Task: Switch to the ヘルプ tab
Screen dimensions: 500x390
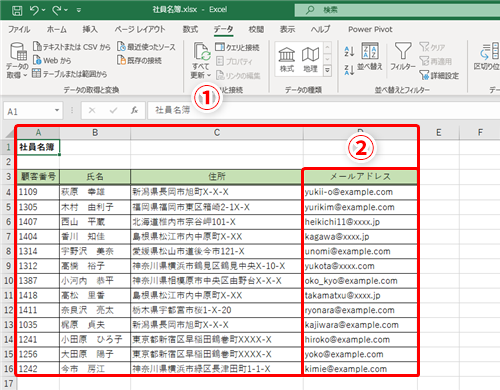Action: point(320,29)
